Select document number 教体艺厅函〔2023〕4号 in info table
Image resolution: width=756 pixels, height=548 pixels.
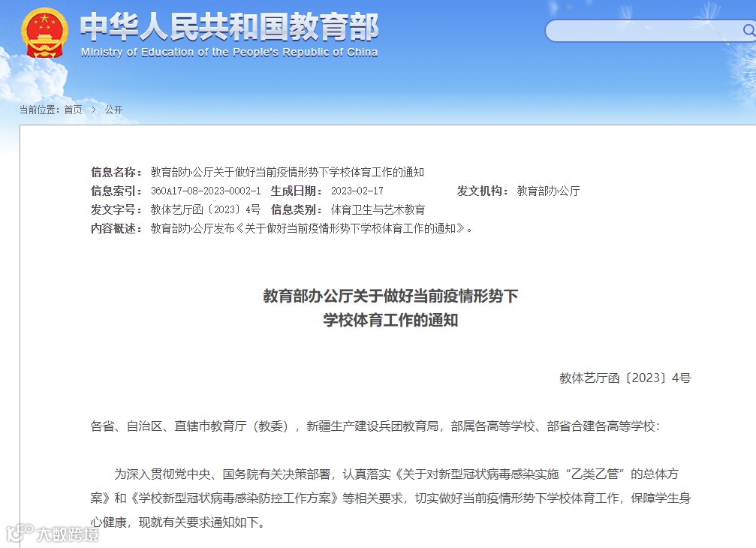click(x=206, y=209)
